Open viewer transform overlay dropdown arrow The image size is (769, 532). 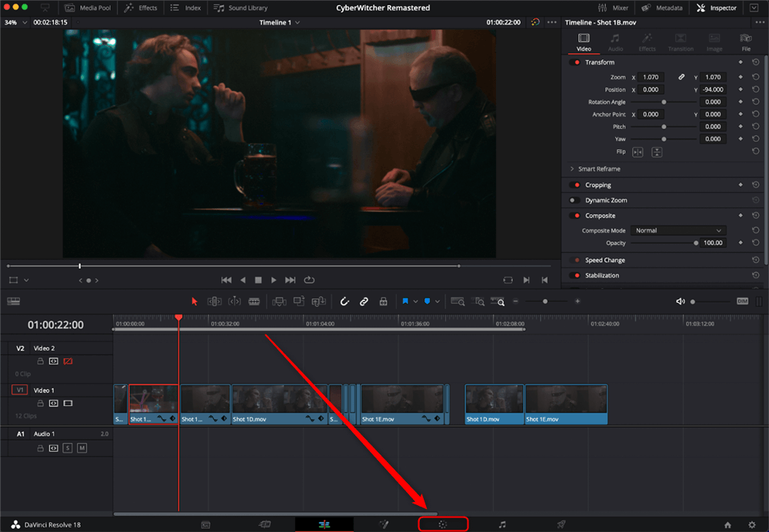click(26, 281)
